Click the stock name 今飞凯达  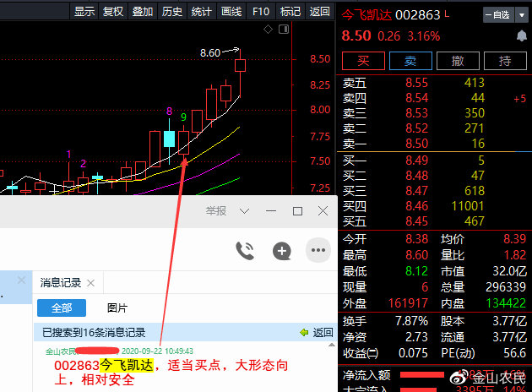coord(366,15)
